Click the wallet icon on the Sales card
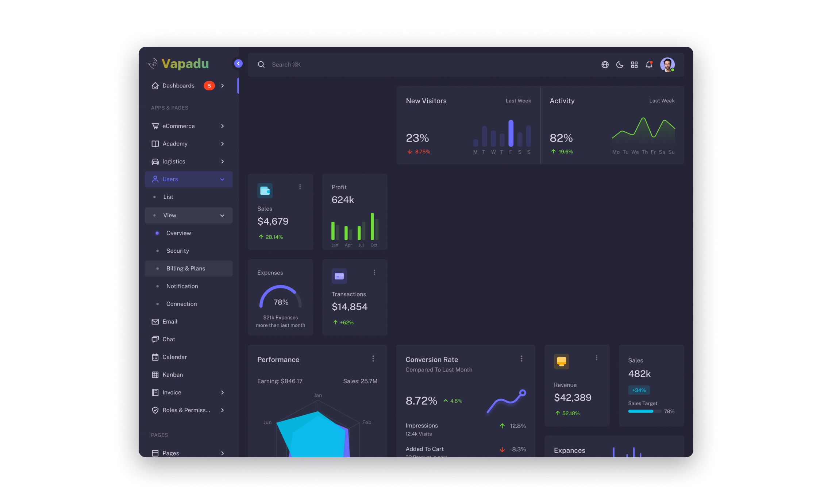 point(265,190)
